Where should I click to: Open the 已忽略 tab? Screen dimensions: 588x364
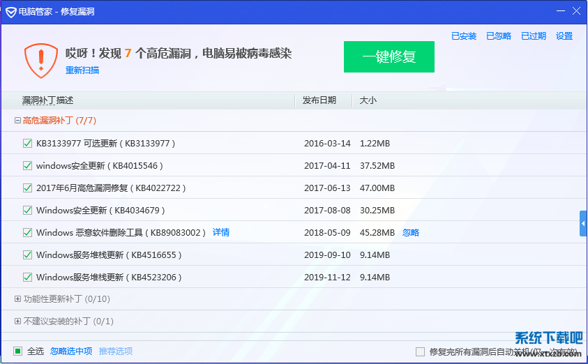(499, 36)
